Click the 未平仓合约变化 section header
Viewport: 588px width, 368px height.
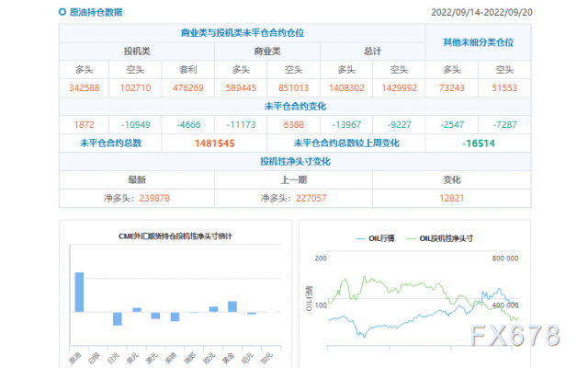coord(295,107)
